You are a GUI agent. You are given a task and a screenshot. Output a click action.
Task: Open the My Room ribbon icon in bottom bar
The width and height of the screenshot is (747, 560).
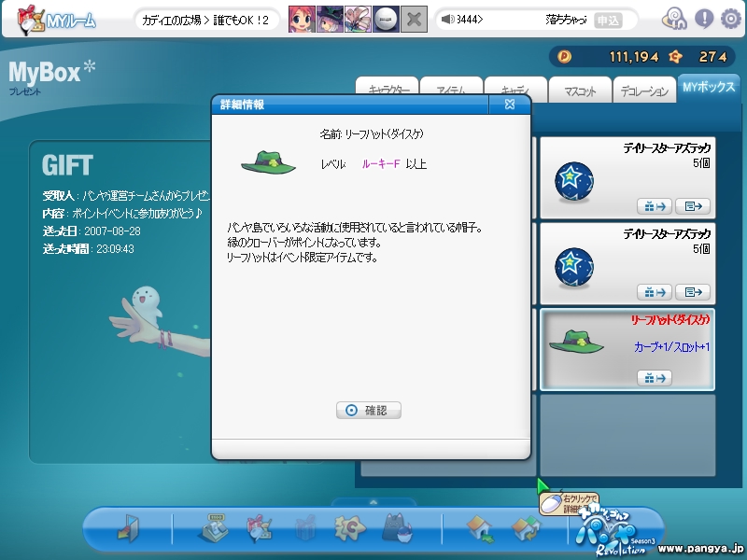pos(260,527)
